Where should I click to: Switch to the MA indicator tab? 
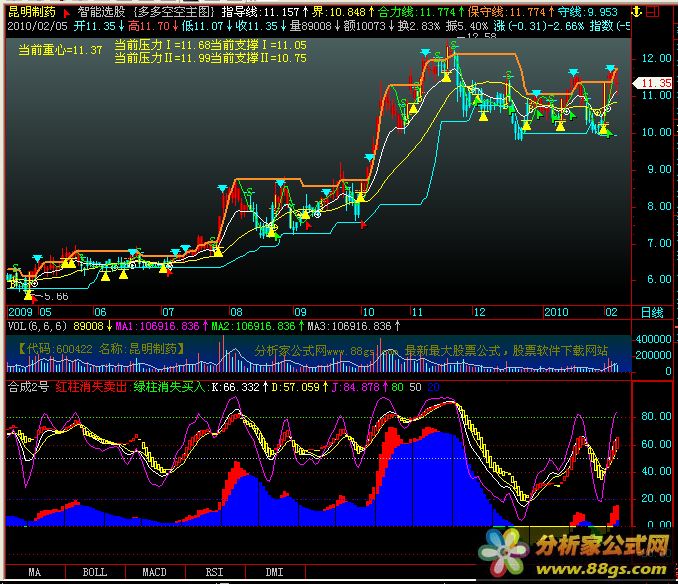pyautogui.click(x=34, y=573)
